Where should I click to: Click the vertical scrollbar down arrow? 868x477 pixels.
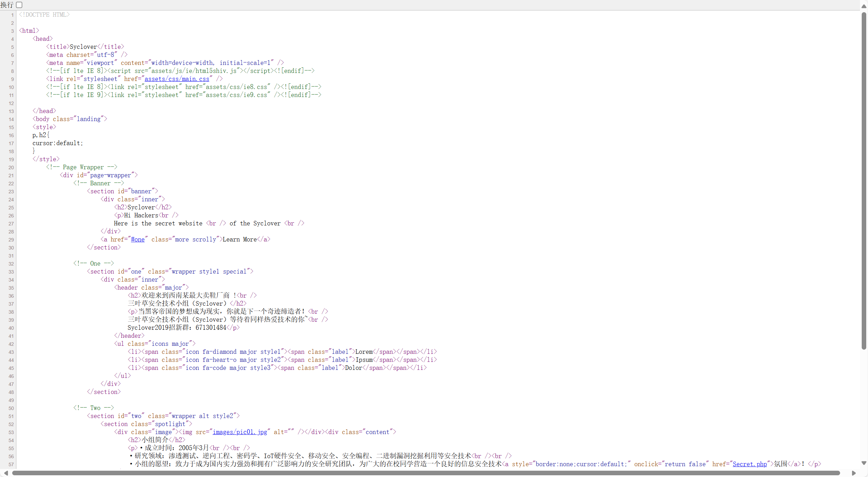[x=864, y=463]
